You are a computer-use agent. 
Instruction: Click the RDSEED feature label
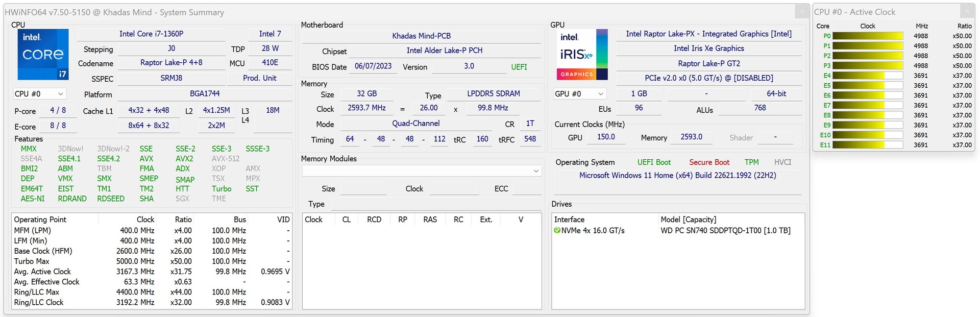click(x=111, y=199)
